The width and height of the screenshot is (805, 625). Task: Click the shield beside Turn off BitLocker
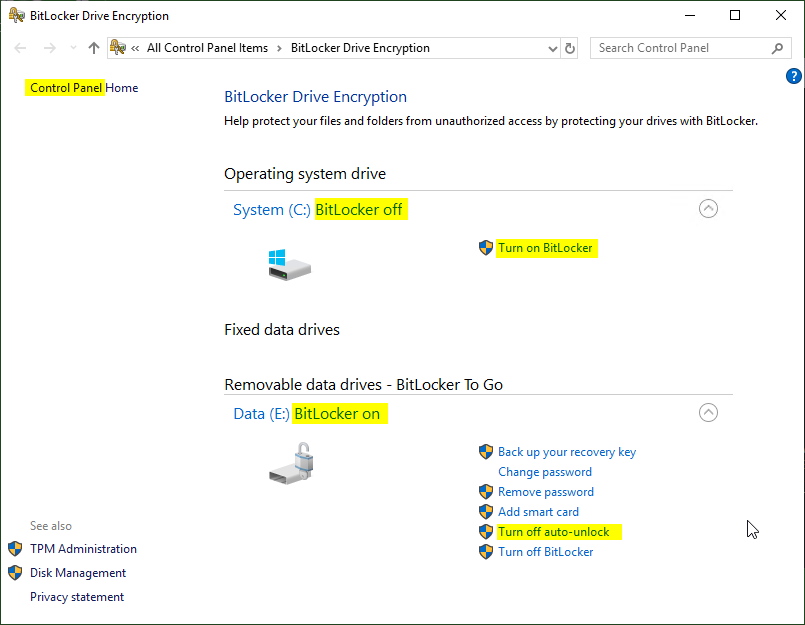point(486,552)
